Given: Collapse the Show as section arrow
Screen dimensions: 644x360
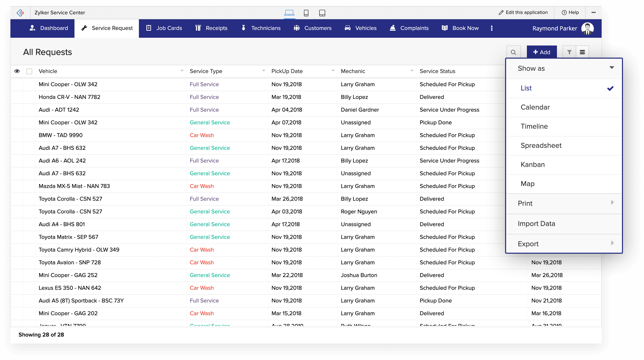Looking at the screenshot, I should [x=612, y=68].
